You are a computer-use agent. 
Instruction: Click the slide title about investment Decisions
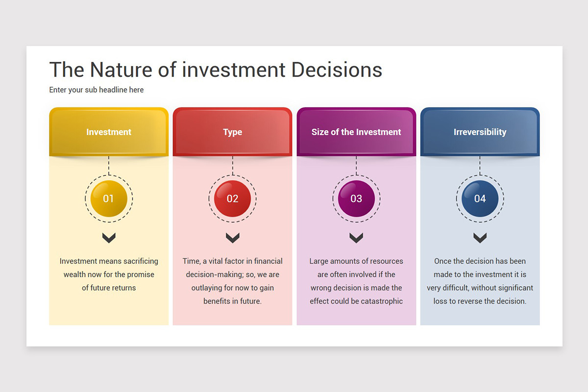pyautogui.click(x=216, y=70)
